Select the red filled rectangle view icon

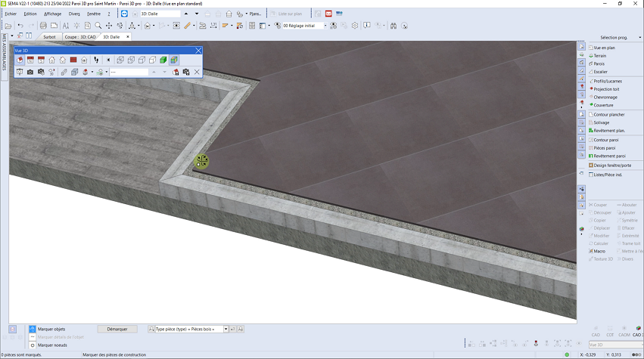point(73,60)
